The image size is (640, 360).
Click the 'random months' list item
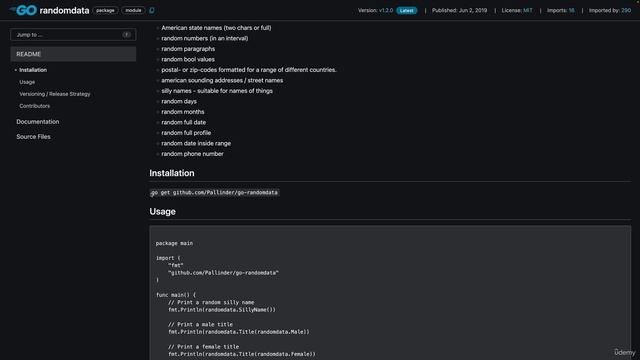click(x=182, y=112)
